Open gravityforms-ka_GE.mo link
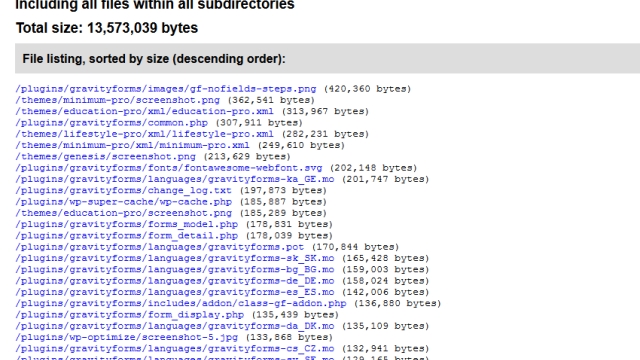 175,179
